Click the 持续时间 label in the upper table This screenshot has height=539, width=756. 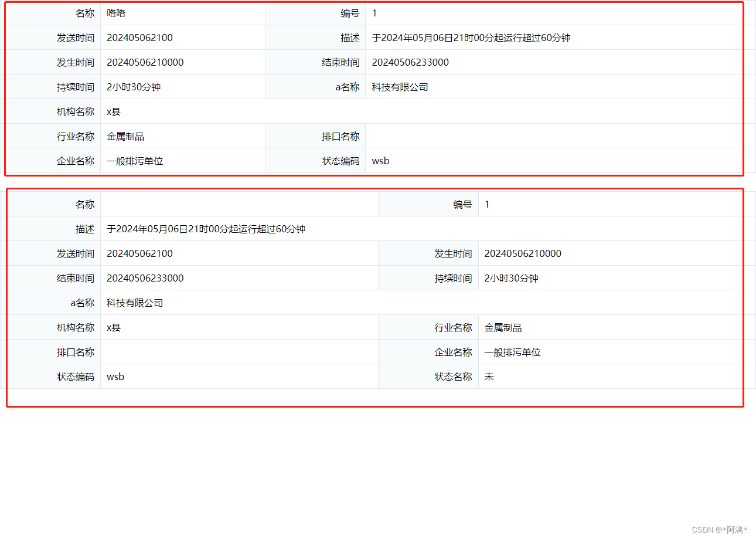click(76, 87)
